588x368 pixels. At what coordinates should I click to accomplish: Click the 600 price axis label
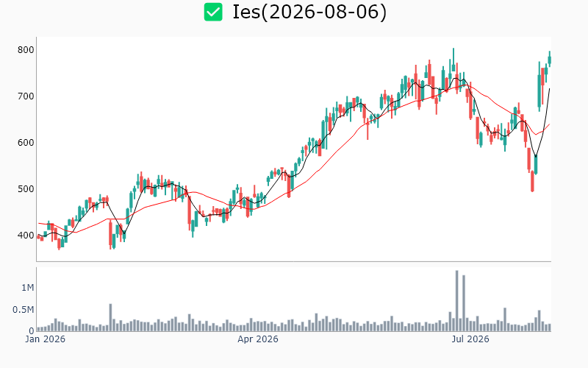pyautogui.click(x=26, y=143)
